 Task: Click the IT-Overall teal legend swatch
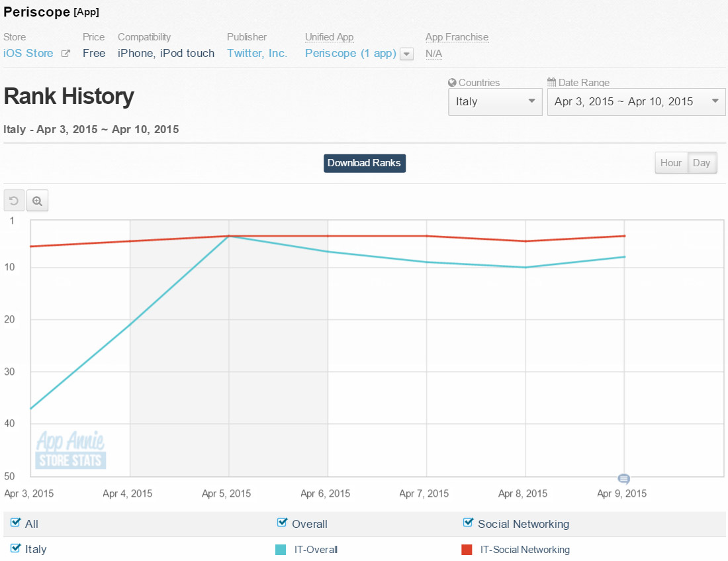tap(281, 549)
